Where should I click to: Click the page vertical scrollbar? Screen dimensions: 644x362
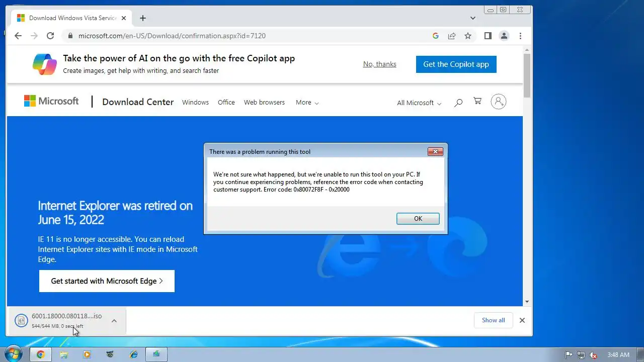[x=527, y=75]
